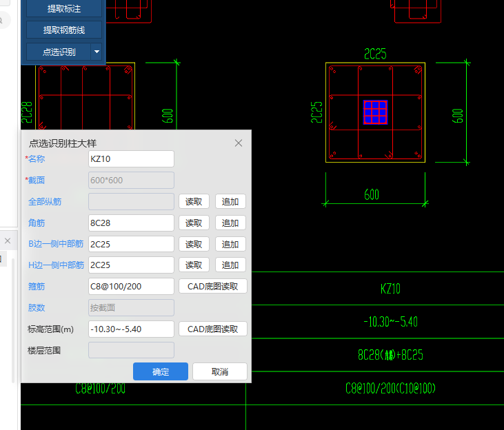Select the 点选识别 button
504x430 pixels.
59,52
